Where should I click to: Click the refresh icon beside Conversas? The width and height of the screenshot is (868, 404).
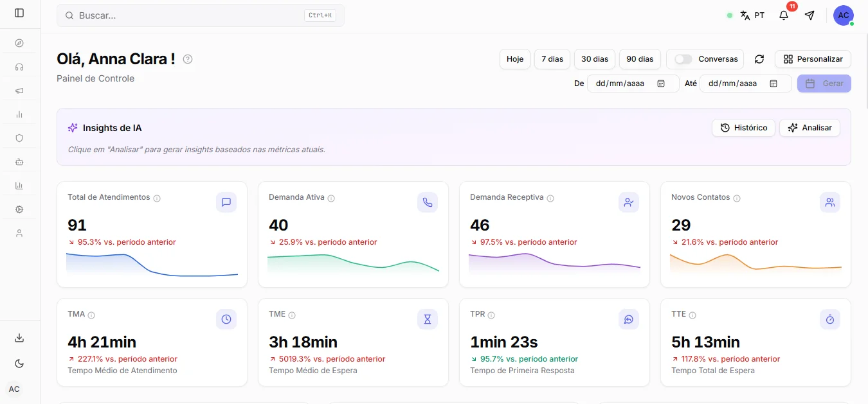point(759,59)
